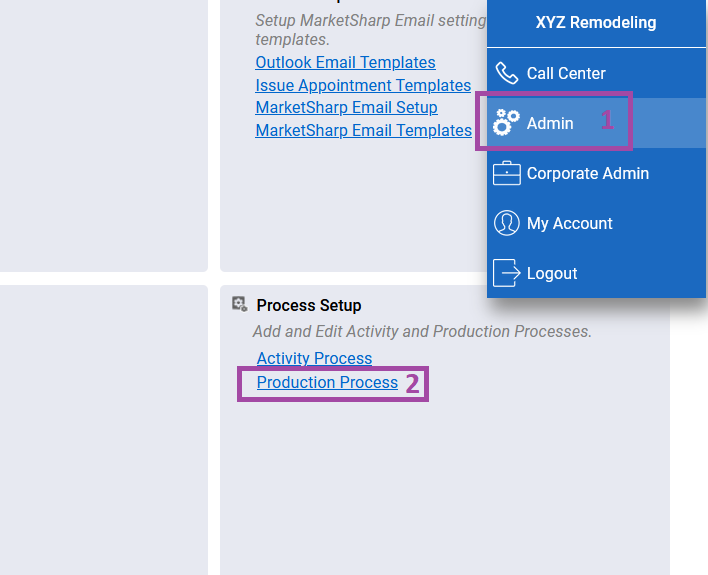
Task: Click the Call Center phone icon
Action: [507, 73]
